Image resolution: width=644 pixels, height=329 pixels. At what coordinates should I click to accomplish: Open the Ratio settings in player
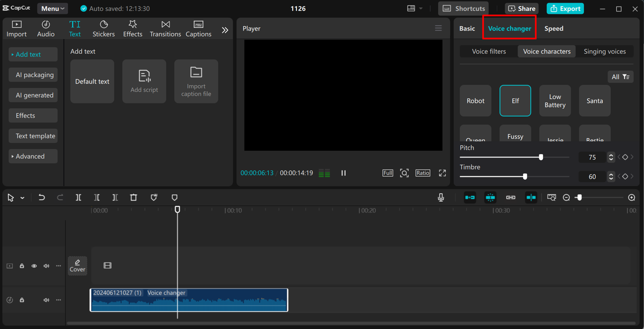coord(423,173)
